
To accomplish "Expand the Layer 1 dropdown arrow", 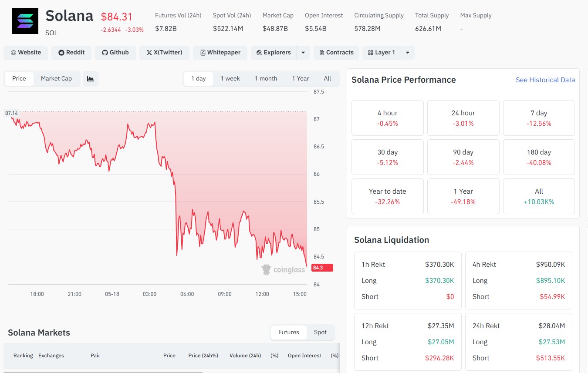I will click(x=408, y=53).
